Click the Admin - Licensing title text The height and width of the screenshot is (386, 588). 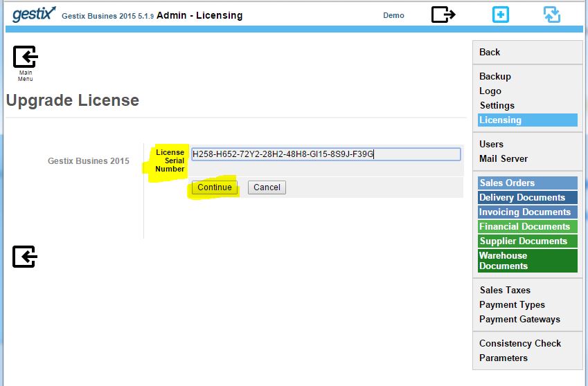[199, 15]
